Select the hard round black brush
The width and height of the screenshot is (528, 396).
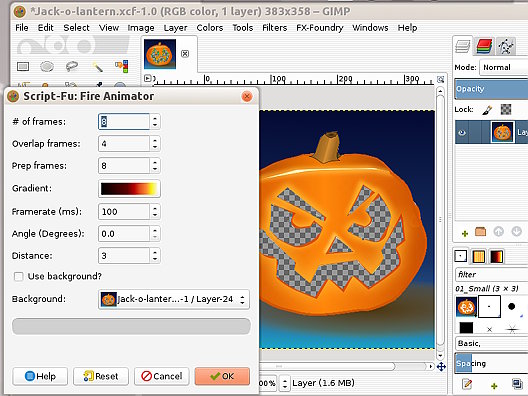coord(512,306)
